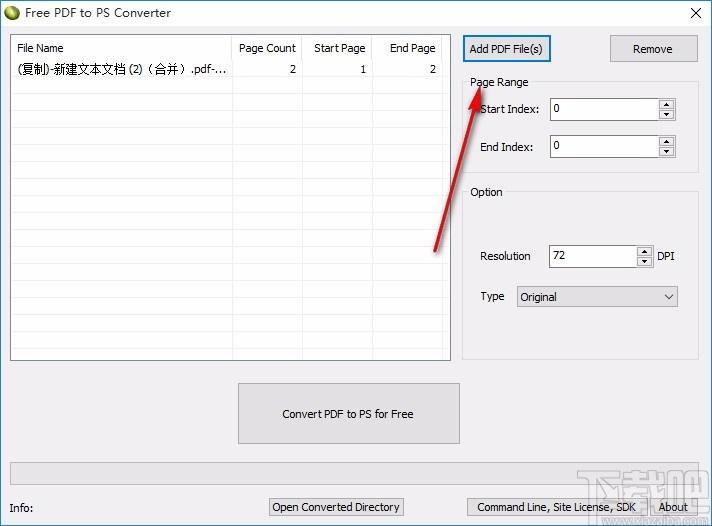Increase Start Index with up arrow
This screenshot has height=526, width=712.
point(666,104)
